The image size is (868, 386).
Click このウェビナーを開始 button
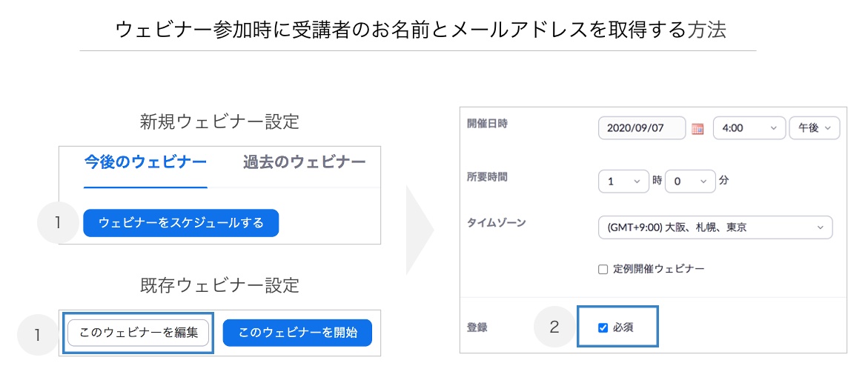coord(298,333)
